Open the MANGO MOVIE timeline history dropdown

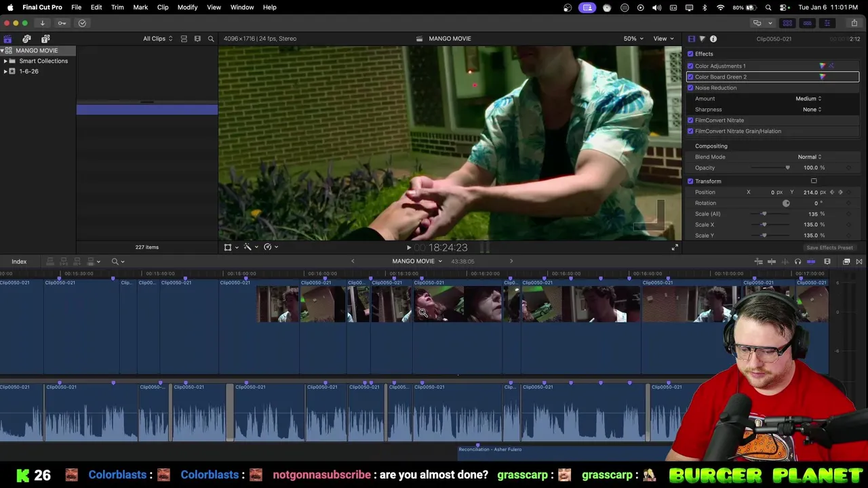417,261
